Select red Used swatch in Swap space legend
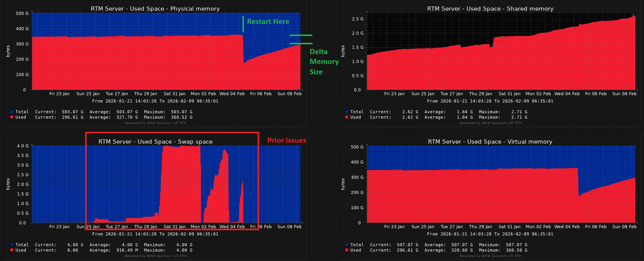This screenshot has width=644, height=261. click(12, 250)
